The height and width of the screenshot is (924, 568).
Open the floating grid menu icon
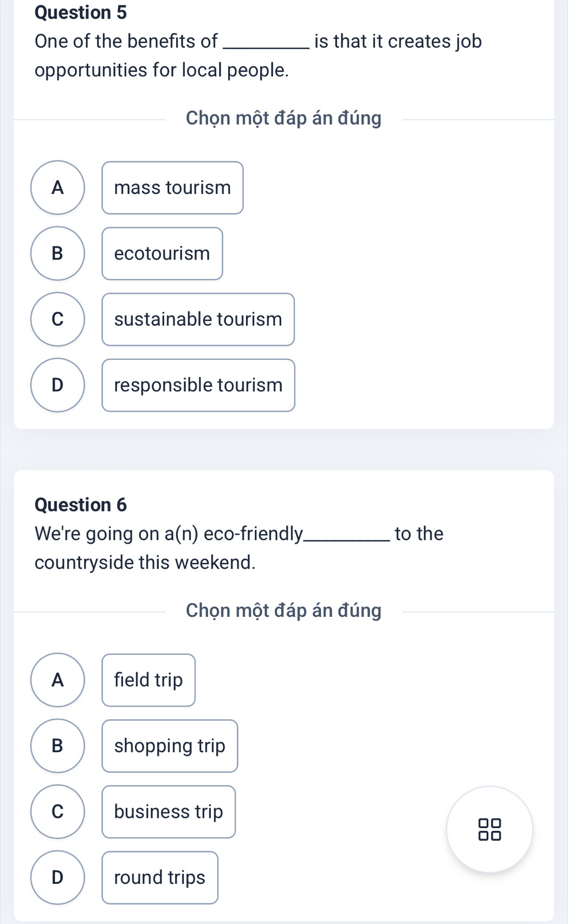(x=489, y=829)
